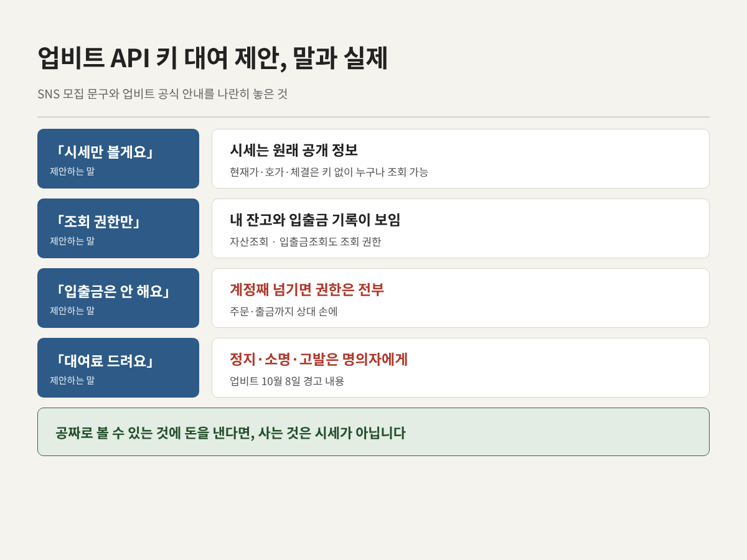Viewport: 747px width, 560px height.
Task: Click '제안하는 말' under '시세만 볼게요'
Action: (72, 171)
